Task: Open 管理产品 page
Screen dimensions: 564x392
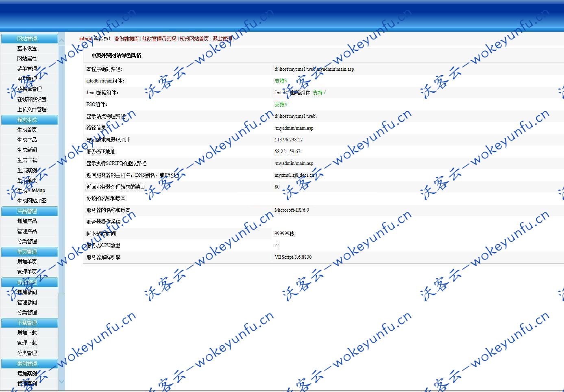Action: tap(27, 231)
